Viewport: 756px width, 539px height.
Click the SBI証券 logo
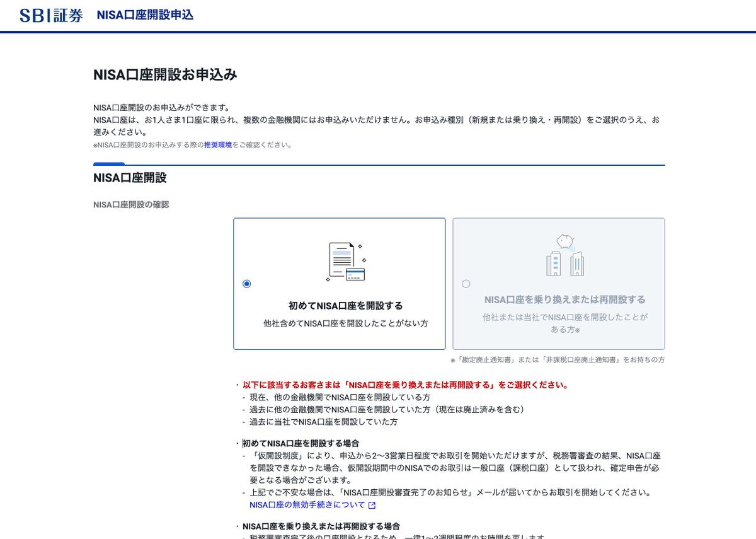51,15
